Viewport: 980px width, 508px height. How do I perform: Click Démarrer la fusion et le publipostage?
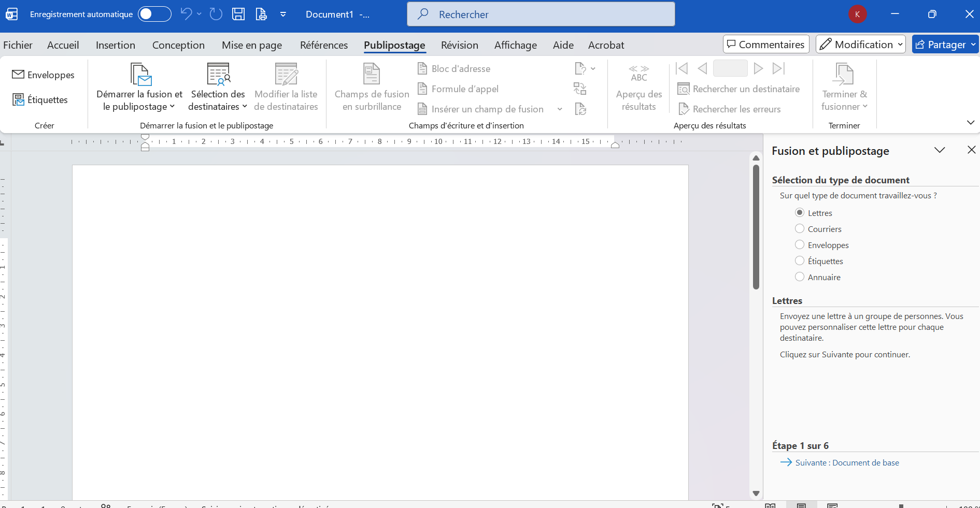point(139,87)
